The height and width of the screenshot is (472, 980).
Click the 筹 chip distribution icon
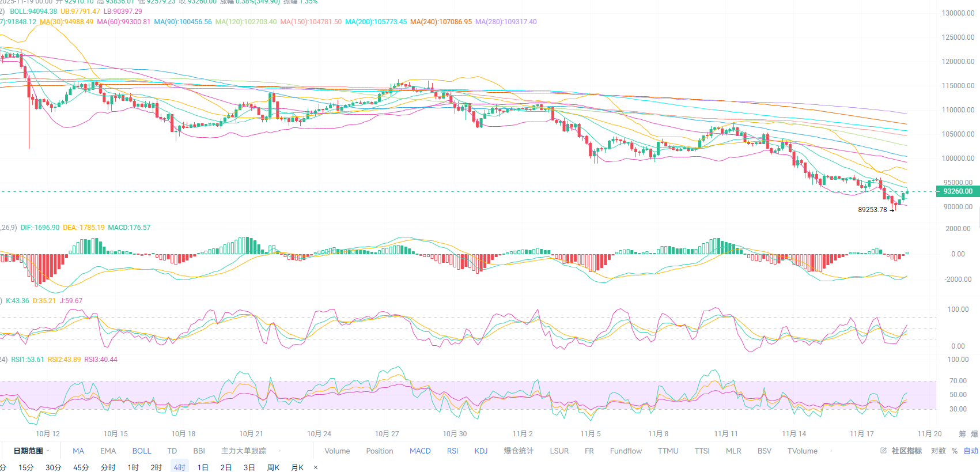962,434
